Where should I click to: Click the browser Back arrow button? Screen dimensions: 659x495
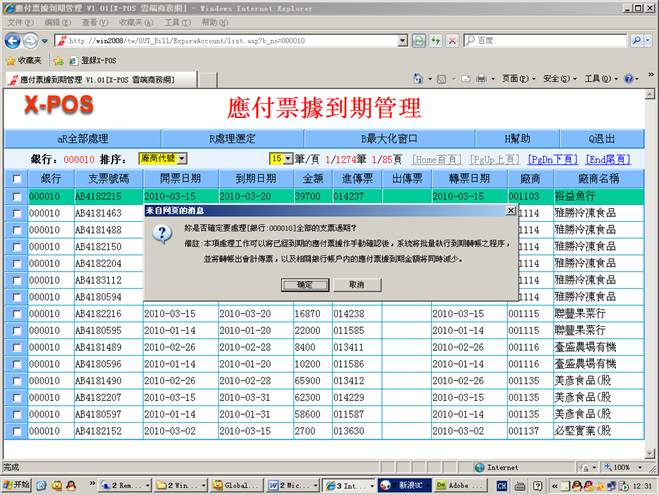pyautogui.click(x=13, y=41)
